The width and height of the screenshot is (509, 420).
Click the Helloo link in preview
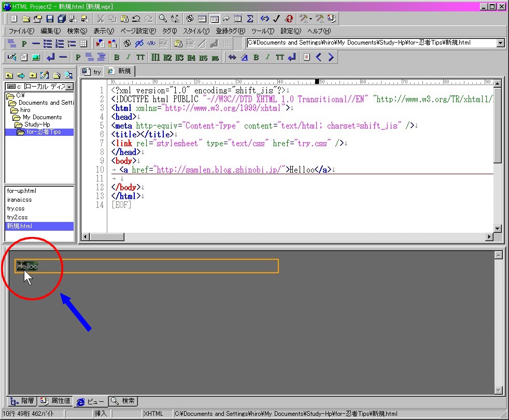point(27,266)
